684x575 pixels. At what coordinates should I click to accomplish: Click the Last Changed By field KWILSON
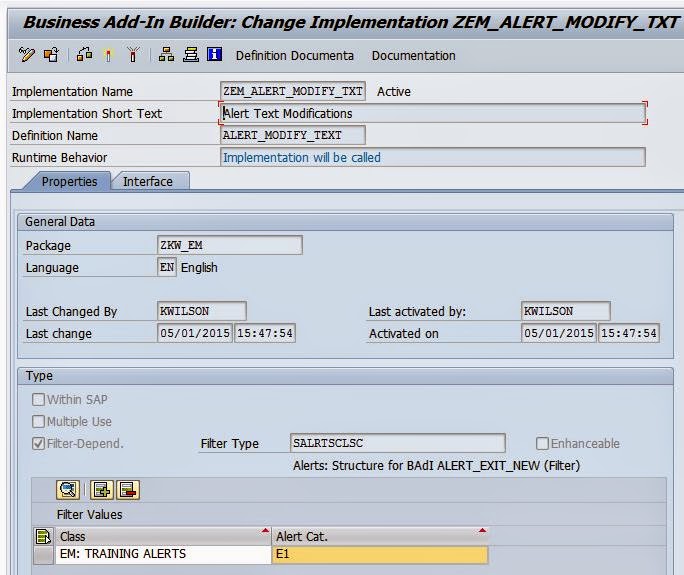point(202,311)
